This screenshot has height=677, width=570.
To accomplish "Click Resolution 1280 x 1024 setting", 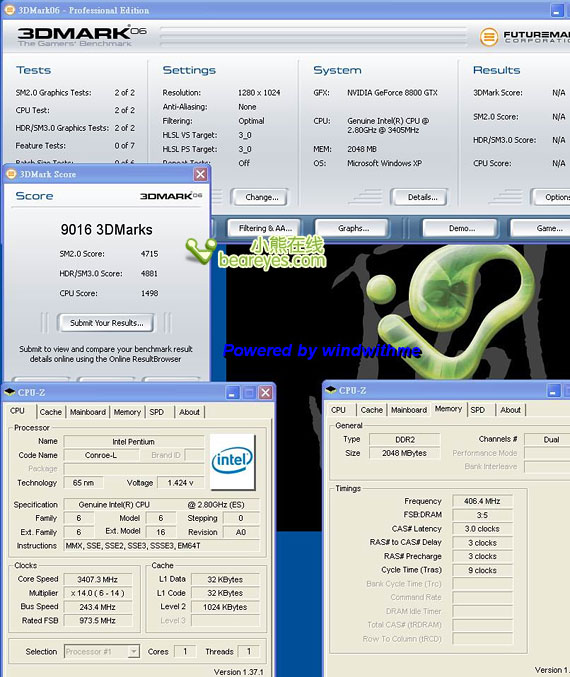I will coord(259,92).
